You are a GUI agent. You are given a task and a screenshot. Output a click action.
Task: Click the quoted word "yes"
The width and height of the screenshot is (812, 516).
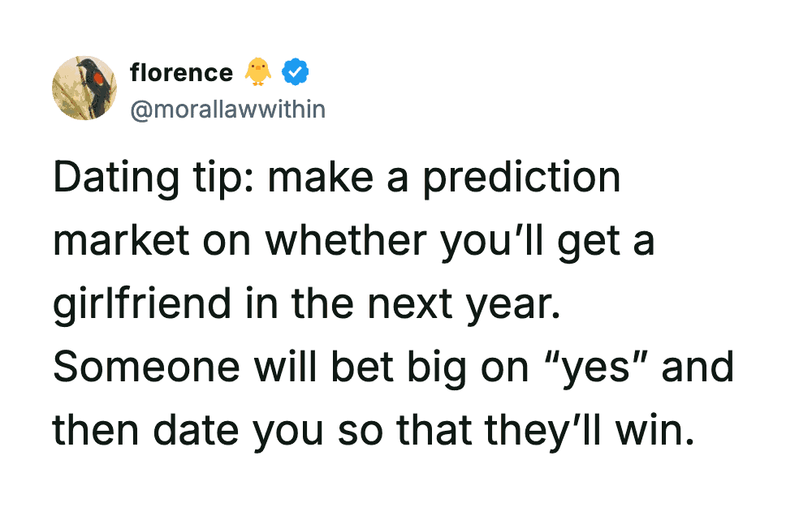(x=587, y=368)
